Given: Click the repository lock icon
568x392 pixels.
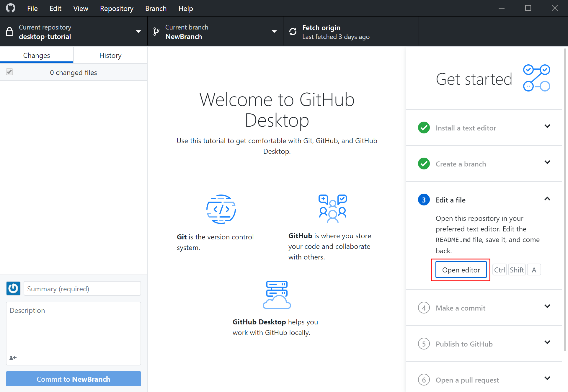Looking at the screenshot, I should pyautogui.click(x=9, y=32).
